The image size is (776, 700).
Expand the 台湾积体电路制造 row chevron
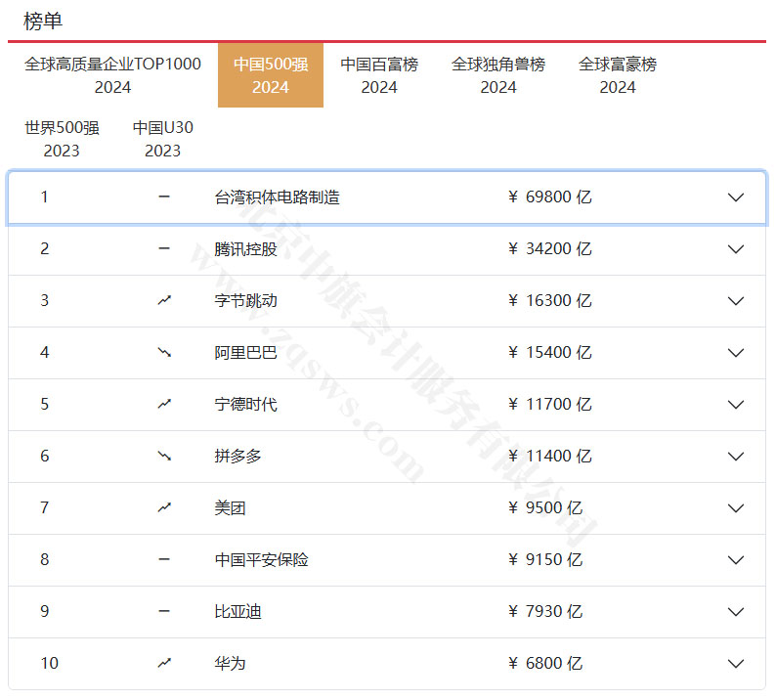coord(736,197)
